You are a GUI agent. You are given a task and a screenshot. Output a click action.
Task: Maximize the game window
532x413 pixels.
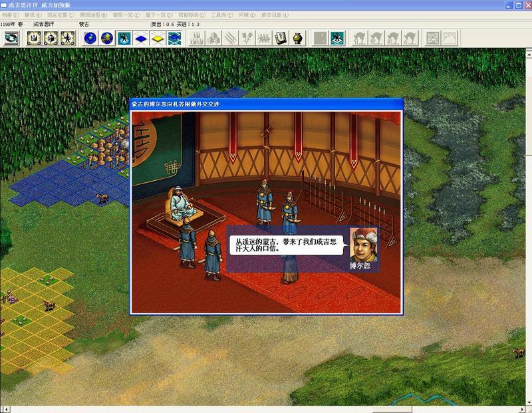pos(519,5)
